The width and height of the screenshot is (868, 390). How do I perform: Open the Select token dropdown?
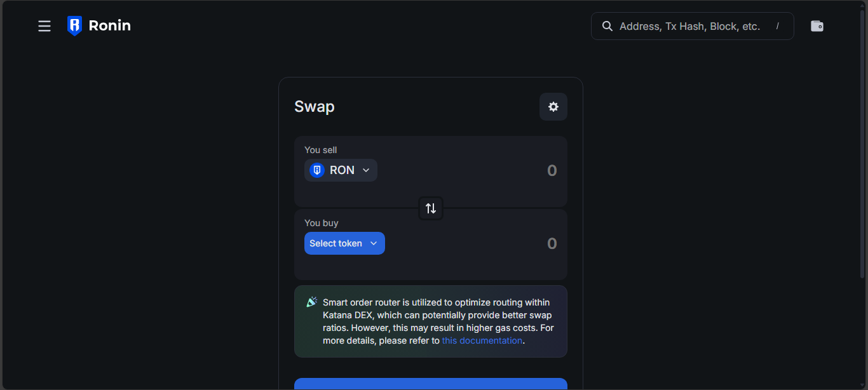coord(344,243)
